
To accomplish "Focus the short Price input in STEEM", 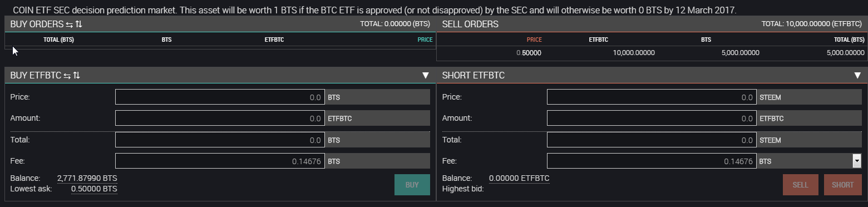I will pyautogui.click(x=652, y=97).
